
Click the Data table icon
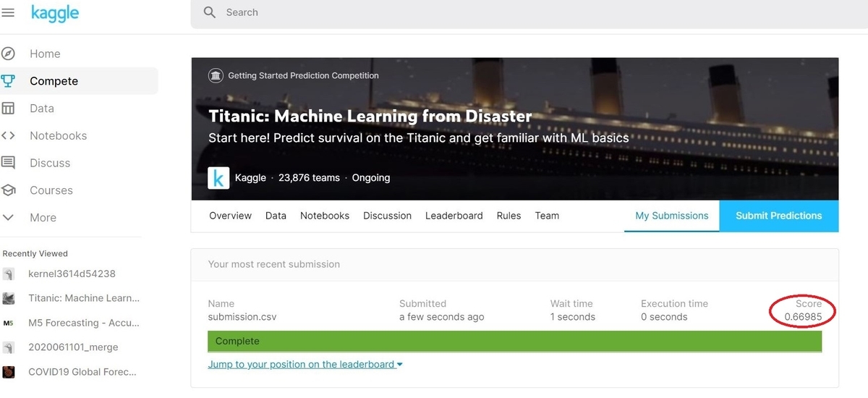point(9,109)
